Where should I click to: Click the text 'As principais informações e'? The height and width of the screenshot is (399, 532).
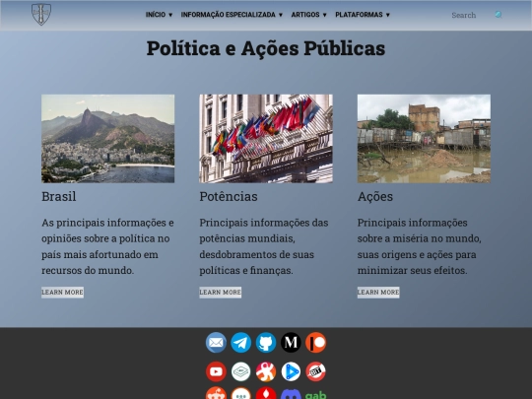(x=107, y=223)
